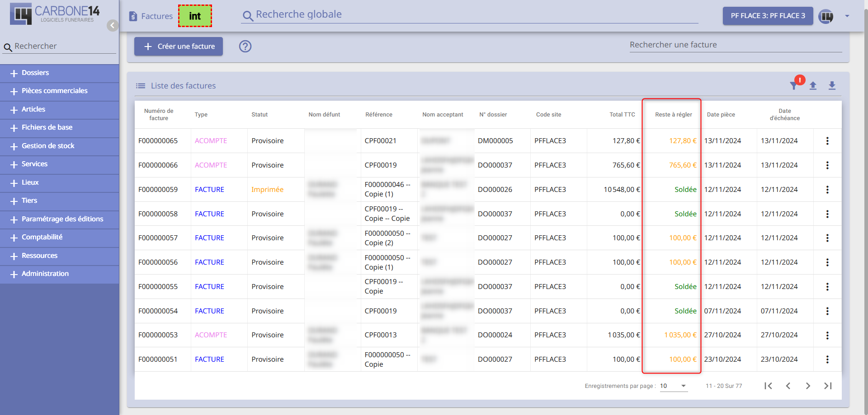The height and width of the screenshot is (415, 868).
Task: Open the user account dropdown arrow
Action: [847, 16]
